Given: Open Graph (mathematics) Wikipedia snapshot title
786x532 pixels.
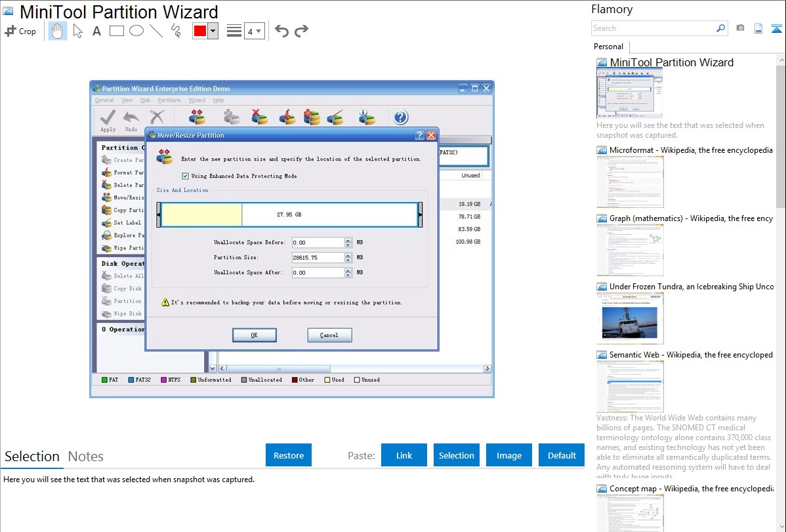Looking at the screenshot, I should click(692, 218).
